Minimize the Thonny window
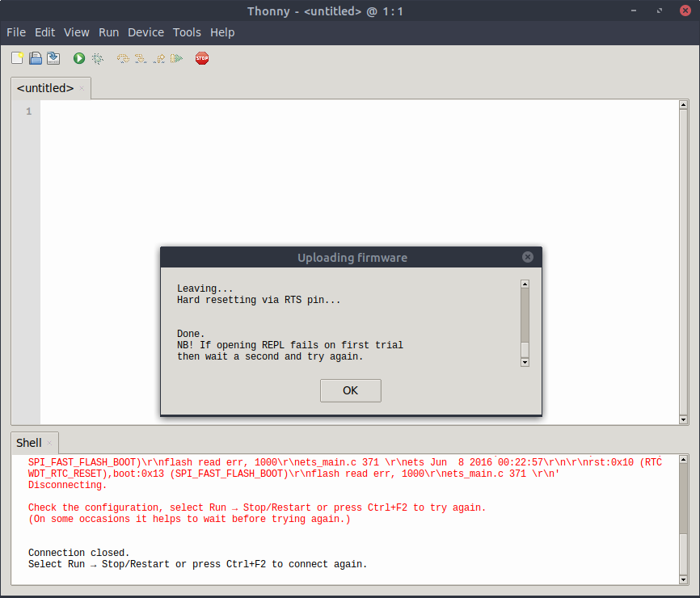Viewport: 700px width, 598px height. (634, 11)
